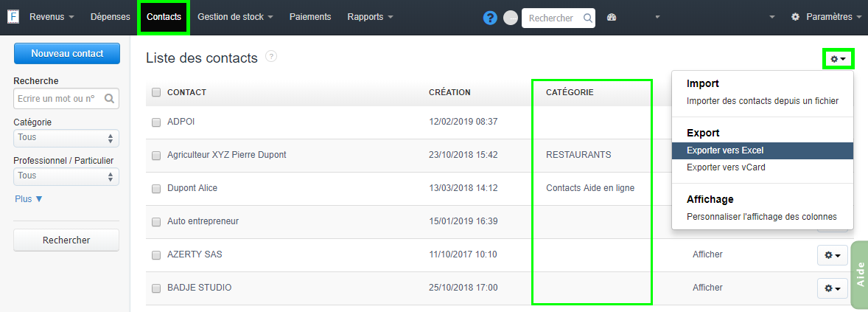Click magnifier icon in sidebar Recherche field
Screen dimensions: 868x312
110,99
